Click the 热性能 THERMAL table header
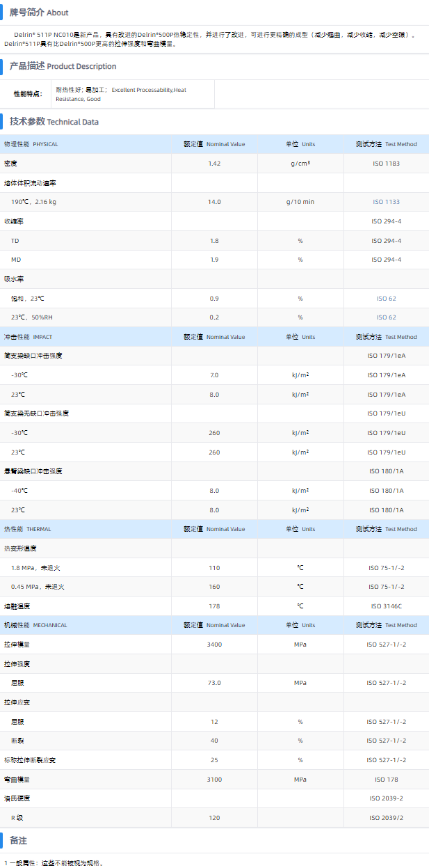 (x=28, y=529)
